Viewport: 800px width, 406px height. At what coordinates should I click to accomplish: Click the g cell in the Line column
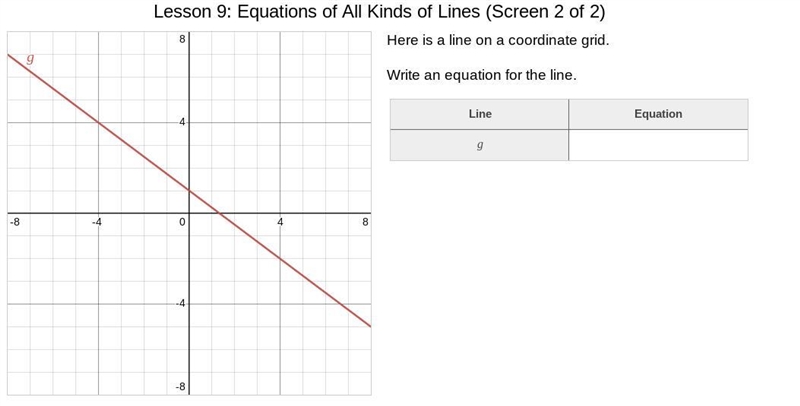[x=480, y=145]
